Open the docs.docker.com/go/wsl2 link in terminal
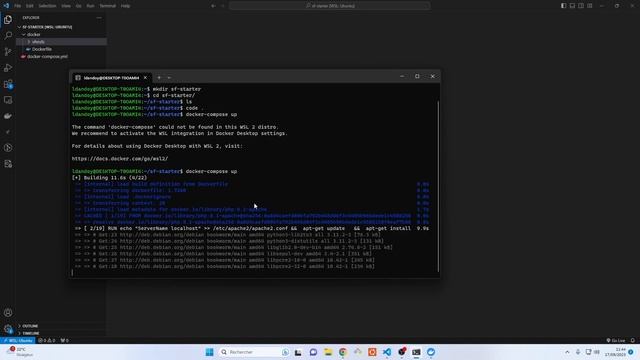640x360 pixels. 120,158
